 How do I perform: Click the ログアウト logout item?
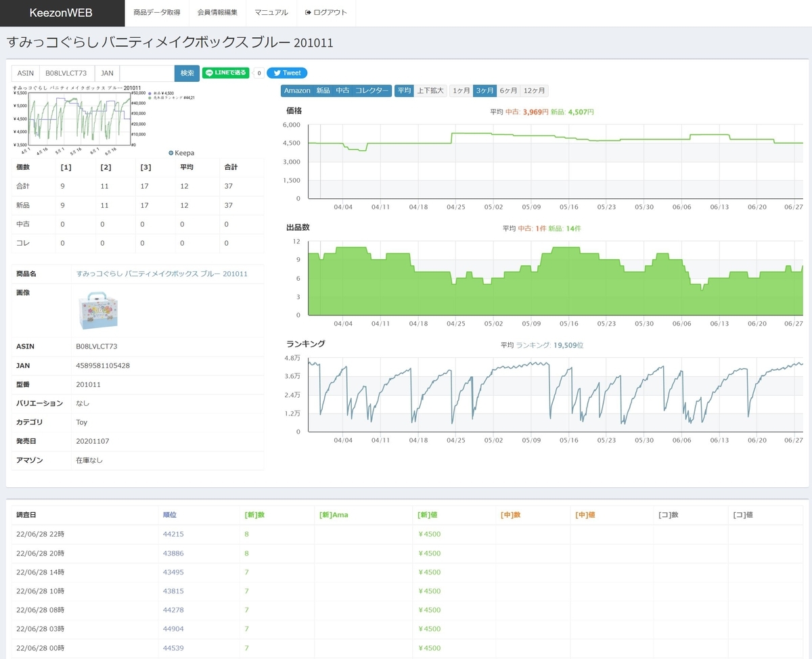[326, 13]
